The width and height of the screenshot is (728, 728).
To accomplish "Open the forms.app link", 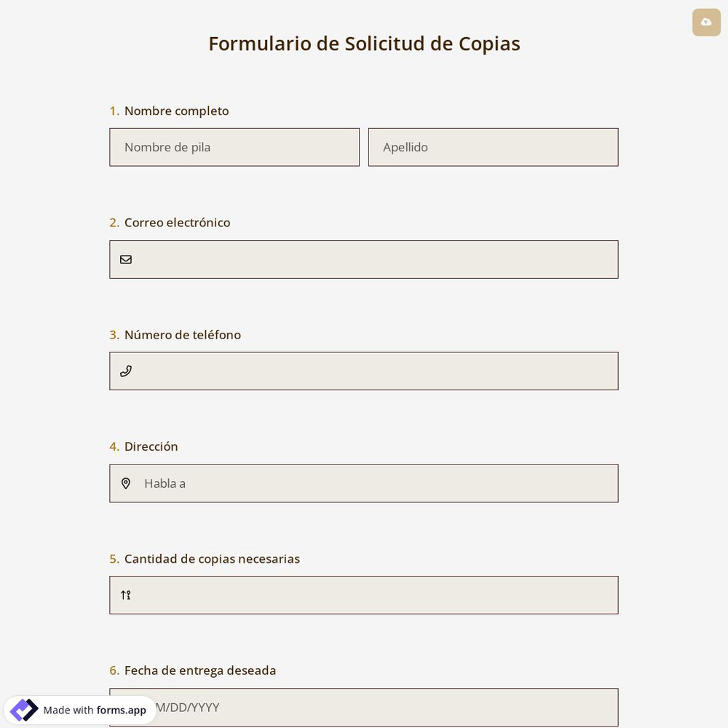I will [121, 711].
